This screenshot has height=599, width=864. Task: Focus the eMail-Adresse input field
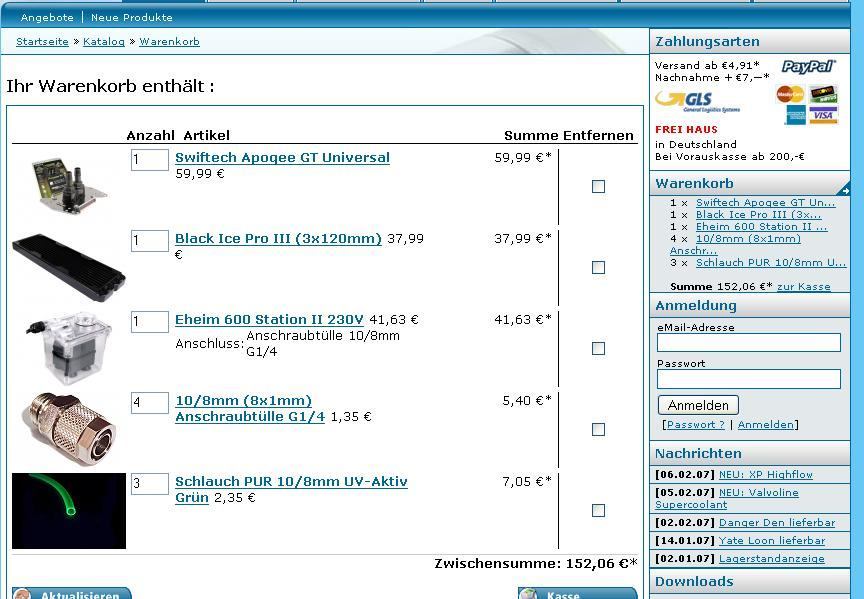(749, 342)
